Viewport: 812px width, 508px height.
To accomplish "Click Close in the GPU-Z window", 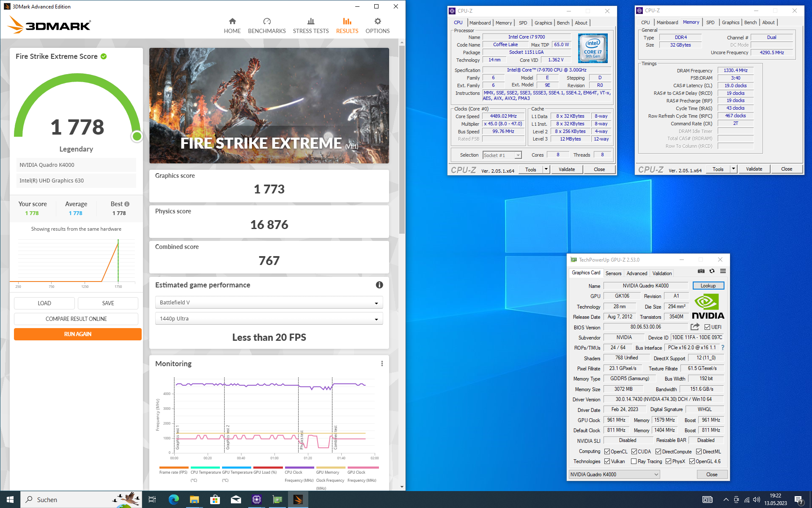I will [x=712, y=475].
